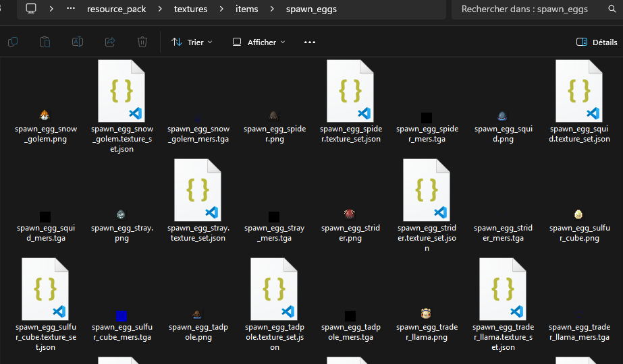The width and height of the screenshot is (623, 364).
Task: Open the toolbar's three-dot more options menu
Action: 310,42
